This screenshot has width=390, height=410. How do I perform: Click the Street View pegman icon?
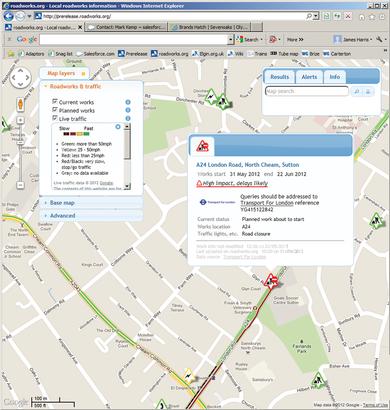(x=20, y=104)
